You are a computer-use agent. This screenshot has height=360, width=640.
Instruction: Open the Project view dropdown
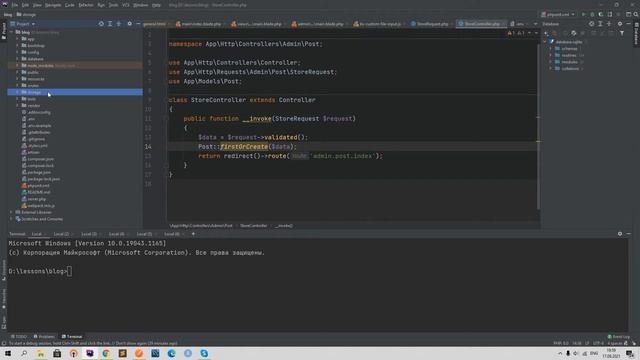pyautogui.click(x=23, y=24)
